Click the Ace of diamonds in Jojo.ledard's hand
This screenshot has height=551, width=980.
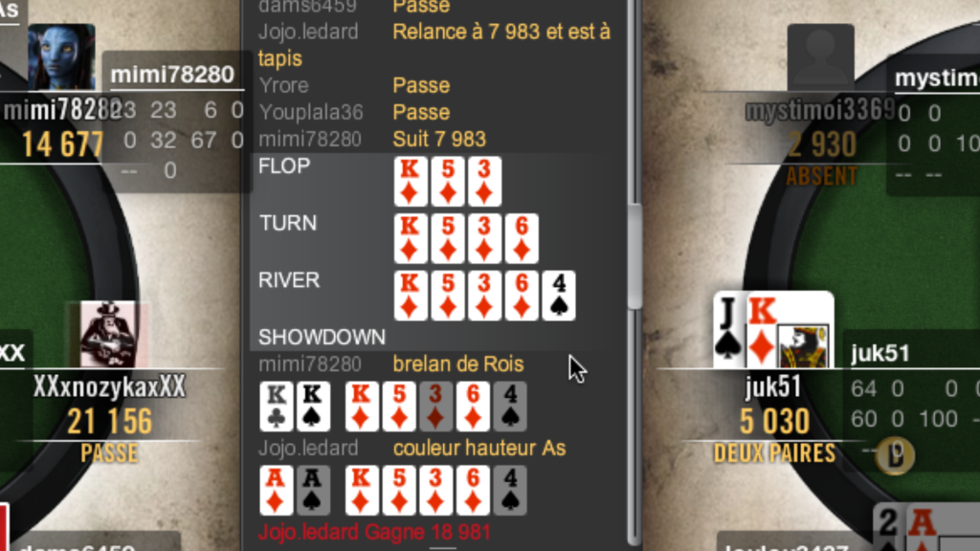click(x=277, y=491)
